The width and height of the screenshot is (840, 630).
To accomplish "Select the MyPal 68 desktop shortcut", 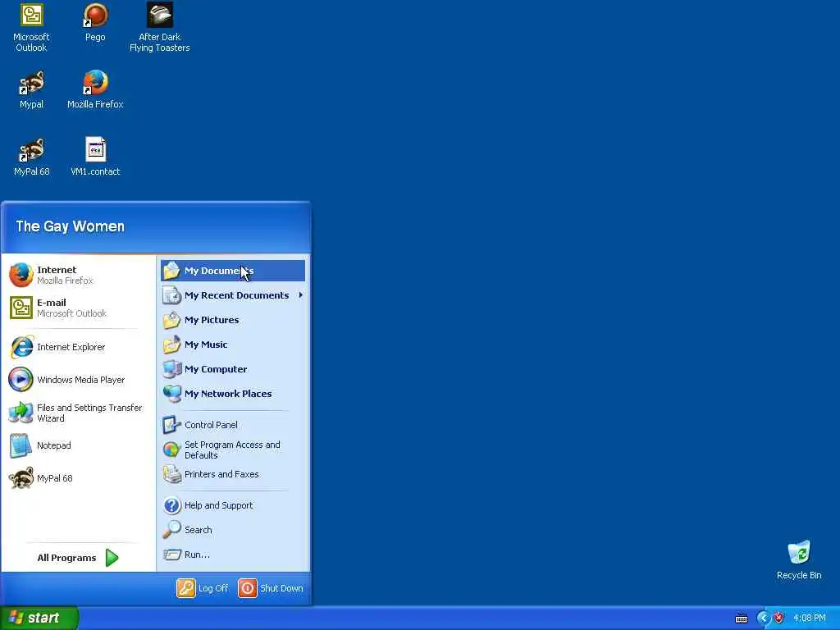I will coord(32,157).
